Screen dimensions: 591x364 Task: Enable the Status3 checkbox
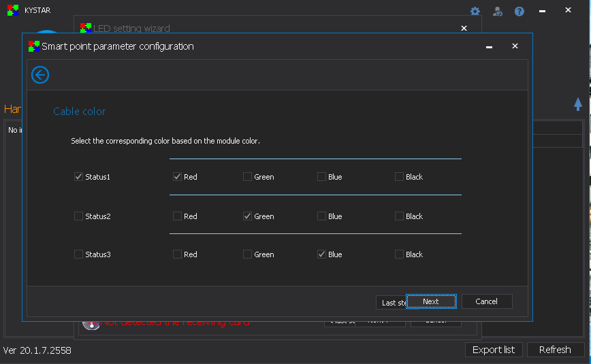click(x=78, y=254)
